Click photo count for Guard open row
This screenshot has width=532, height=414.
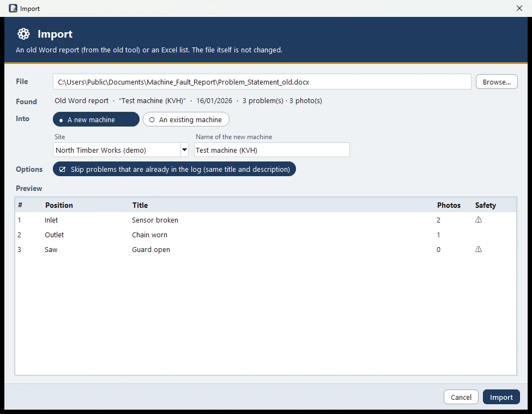click(438, 250)
